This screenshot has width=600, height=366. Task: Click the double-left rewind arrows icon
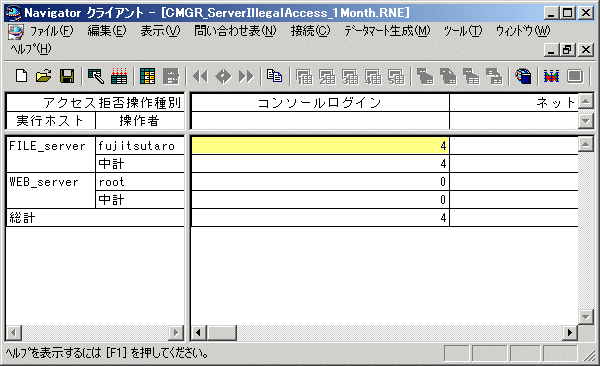[x=200, y=76]
